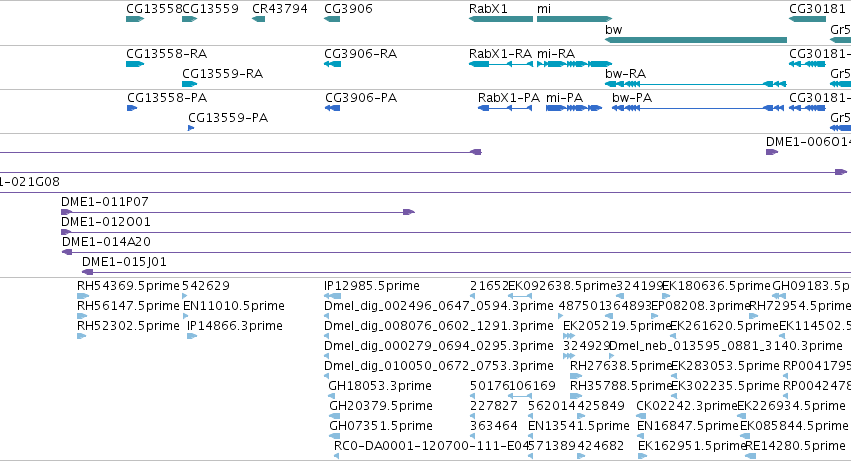Image resolution: width=851 pixels, height=461 pixels.
Task: Open the CR43794 gene feature label
Action: pyautogui.click(x=280, y=9)
